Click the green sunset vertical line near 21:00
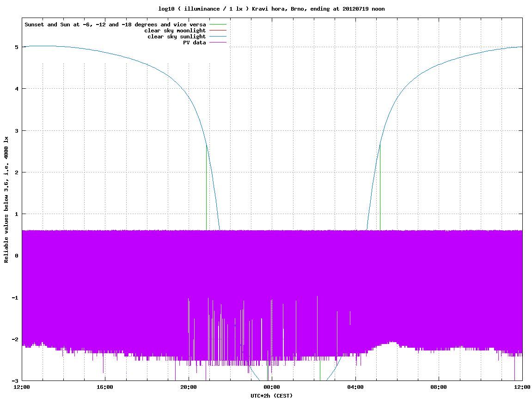Image resolution: width=532 pixels, height=399 pixels. point(206,188)
